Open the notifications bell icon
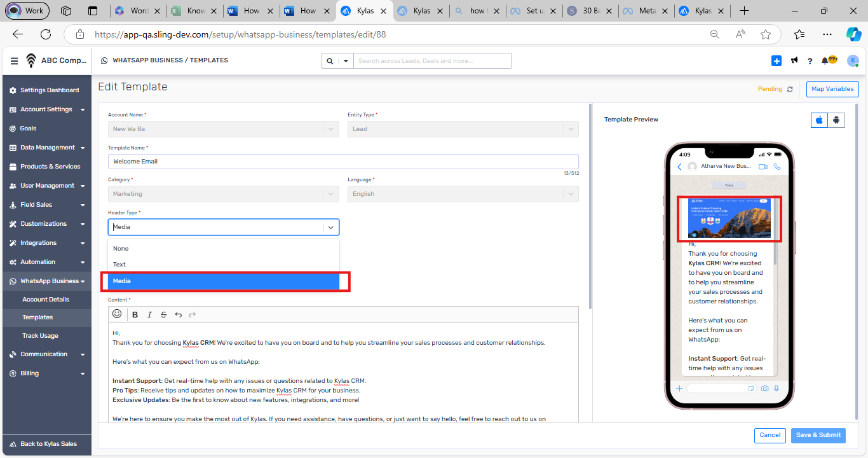868x458 pixels. tap(825, 60)
